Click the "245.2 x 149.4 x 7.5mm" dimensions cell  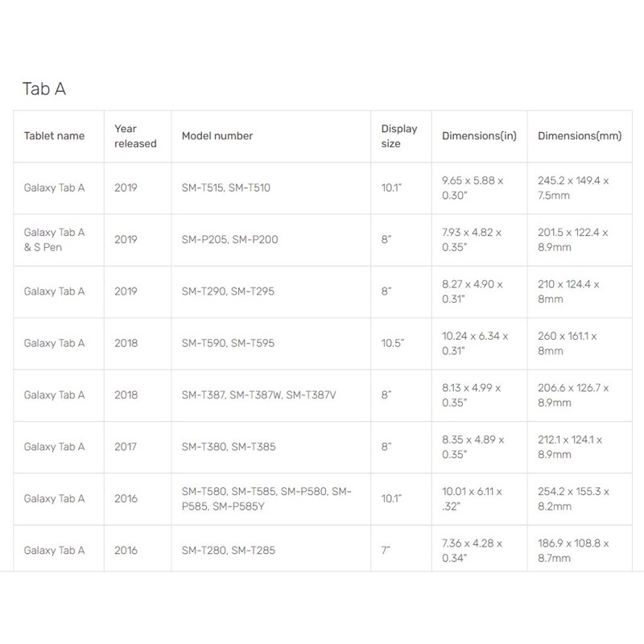click(x=573, y=188)
